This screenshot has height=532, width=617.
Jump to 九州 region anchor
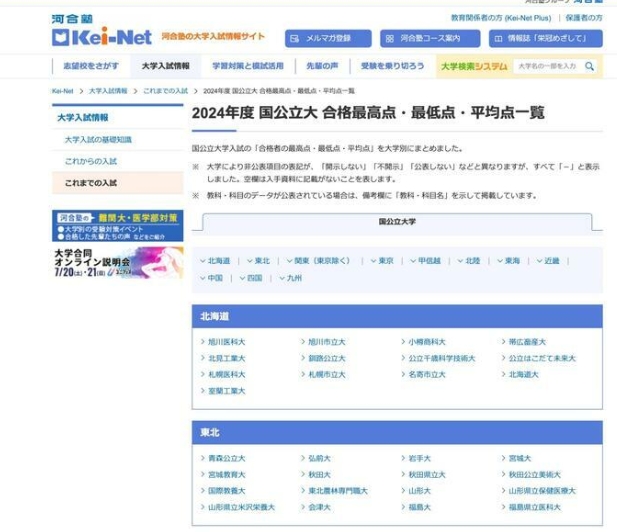coord(290,278)
